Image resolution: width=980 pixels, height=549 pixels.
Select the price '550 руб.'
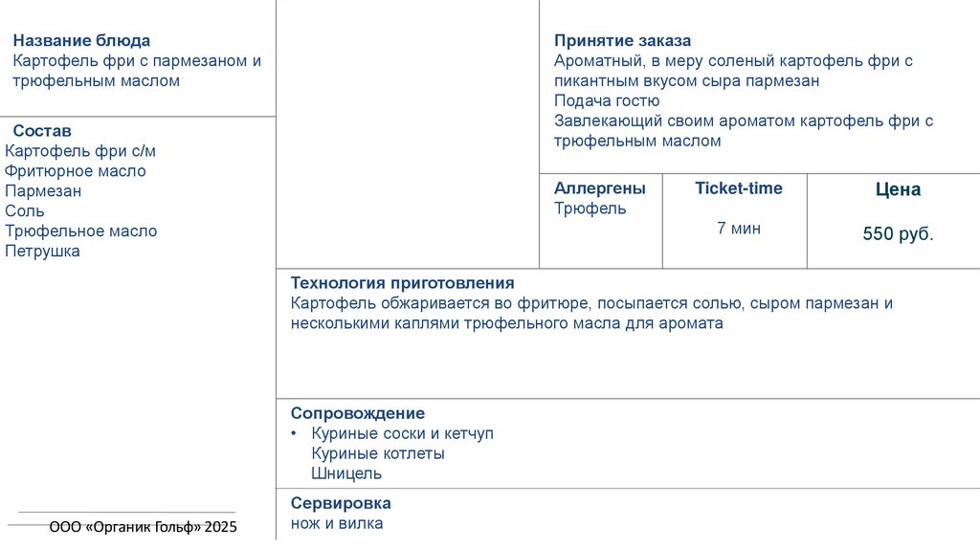(x=898, y=234)
